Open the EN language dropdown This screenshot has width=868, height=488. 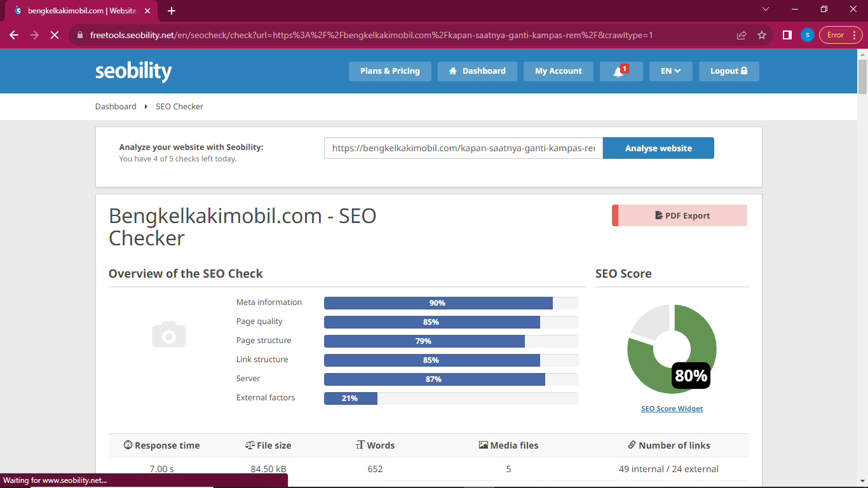click(x=671, y=71)
